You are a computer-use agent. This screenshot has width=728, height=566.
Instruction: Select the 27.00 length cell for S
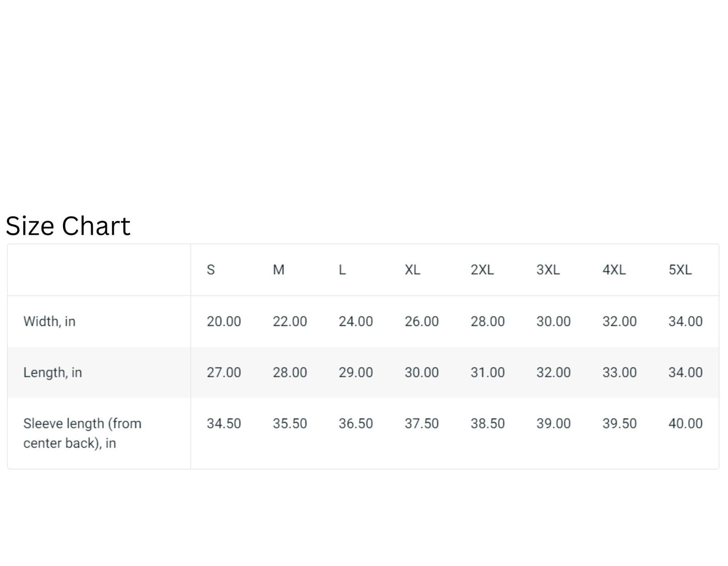coord(224,373)
